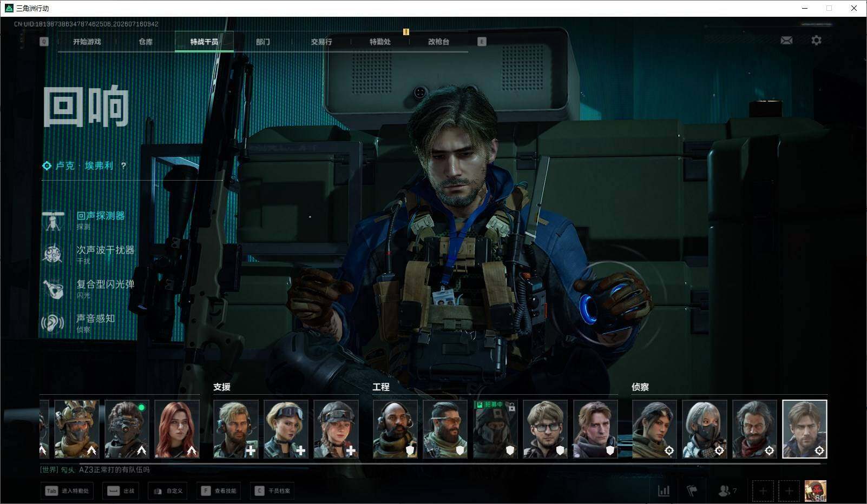Click the second empty squad slot plus
Viewport: 867px width, 504px height.
tap(789, 491)
